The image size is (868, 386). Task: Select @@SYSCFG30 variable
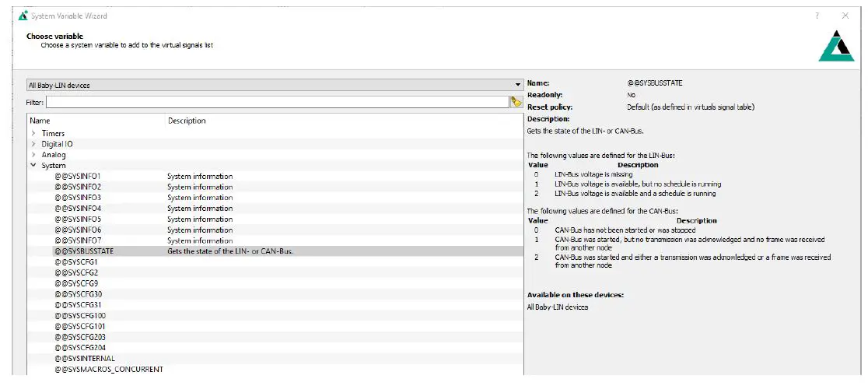[78, 294]
